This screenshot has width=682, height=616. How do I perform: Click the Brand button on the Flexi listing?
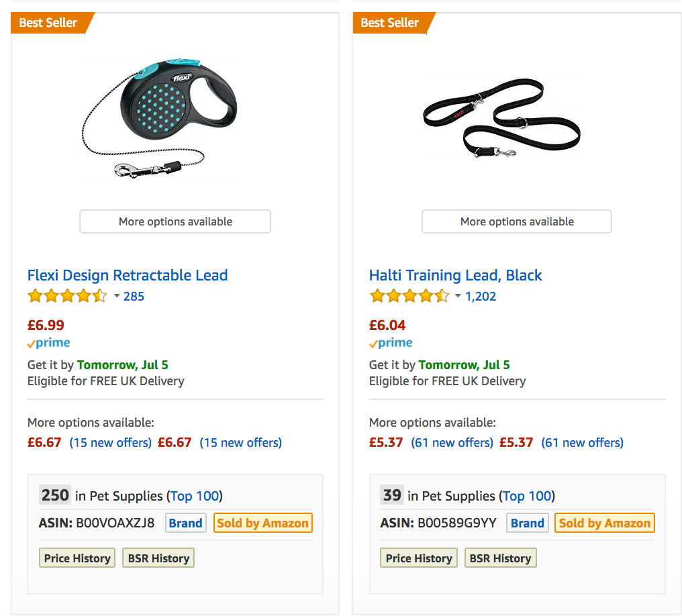tap(185, 523)
